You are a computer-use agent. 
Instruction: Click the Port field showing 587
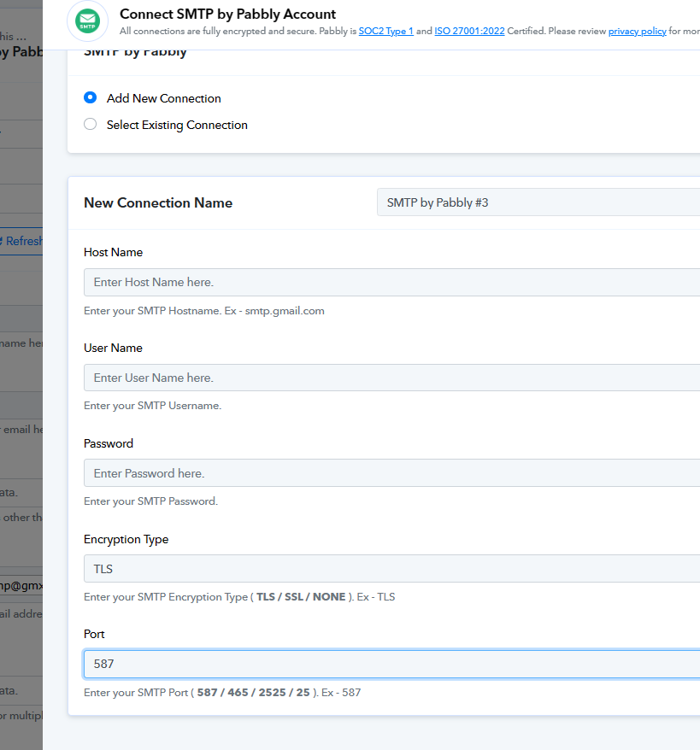391,664
